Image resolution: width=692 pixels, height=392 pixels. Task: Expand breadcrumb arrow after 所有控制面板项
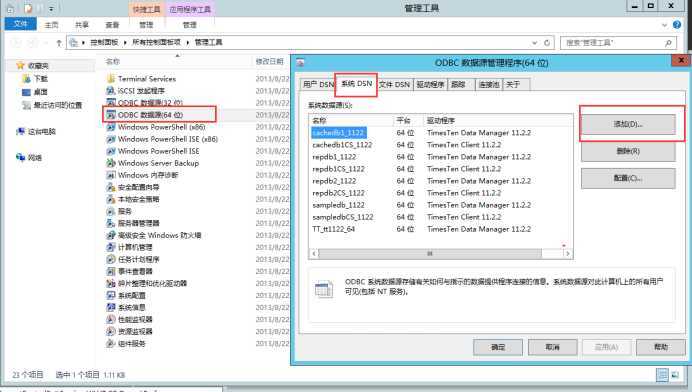[x=188, y=43]
